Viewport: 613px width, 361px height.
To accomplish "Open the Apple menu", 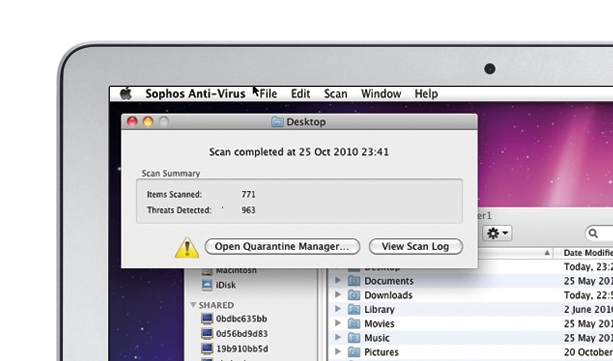I will tap(126, 93).
